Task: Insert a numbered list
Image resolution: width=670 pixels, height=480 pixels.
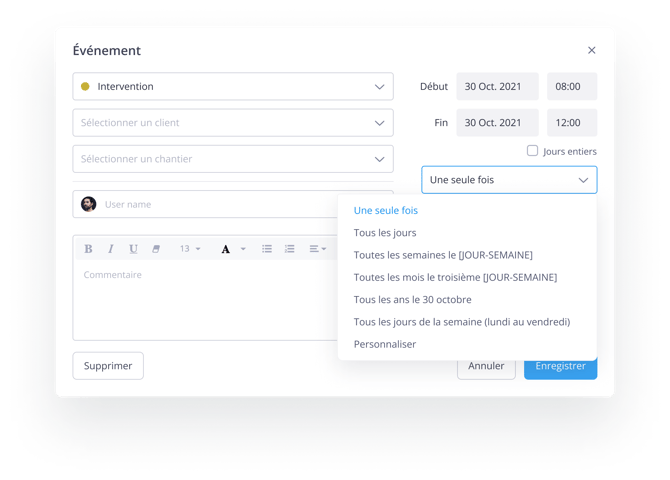Action: [x=290, y=249]
